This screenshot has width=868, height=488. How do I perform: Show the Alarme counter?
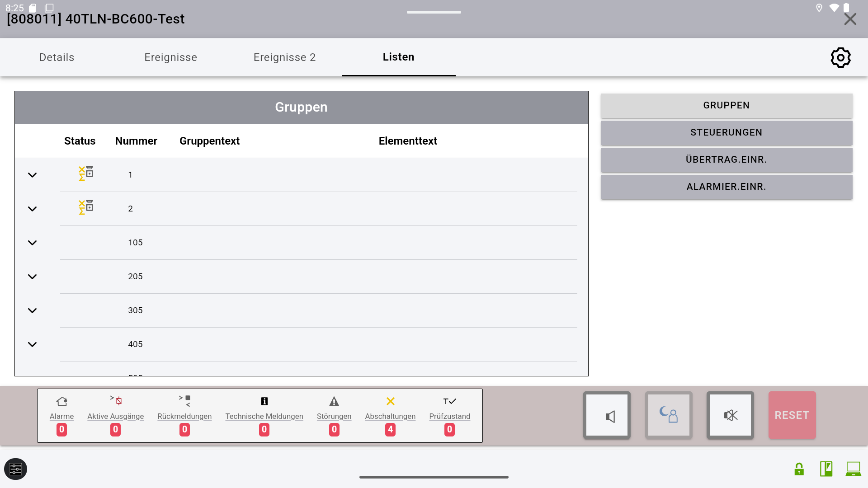click(x=61, y=416)
